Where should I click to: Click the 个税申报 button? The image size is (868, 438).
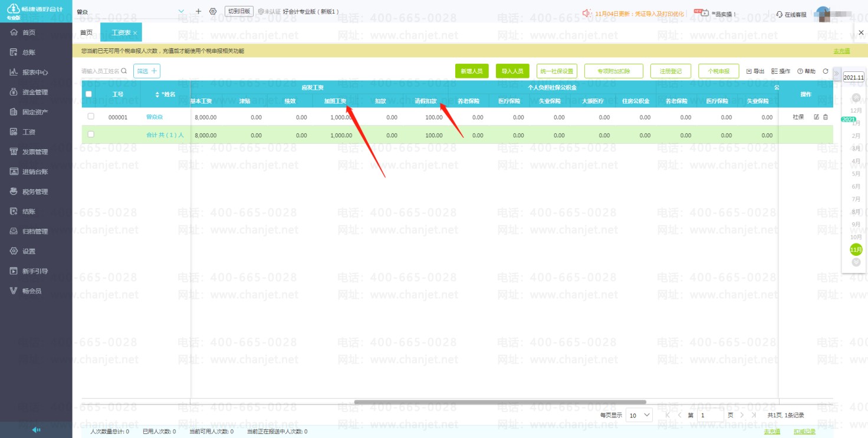718,71
